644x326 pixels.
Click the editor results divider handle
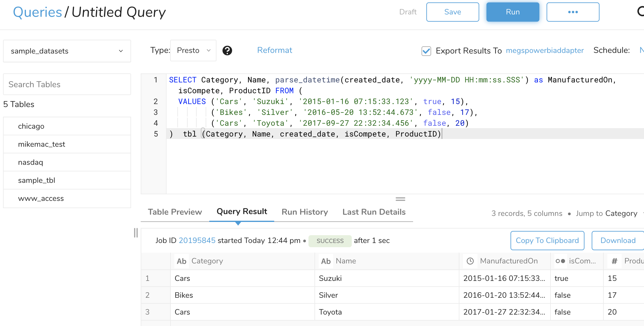(400, 199)
